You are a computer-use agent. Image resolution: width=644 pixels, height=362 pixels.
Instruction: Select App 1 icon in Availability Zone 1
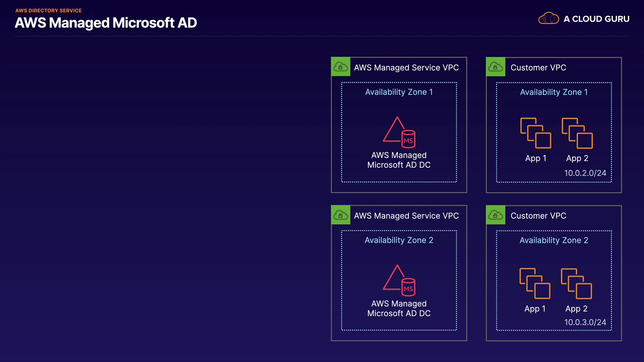536,133
